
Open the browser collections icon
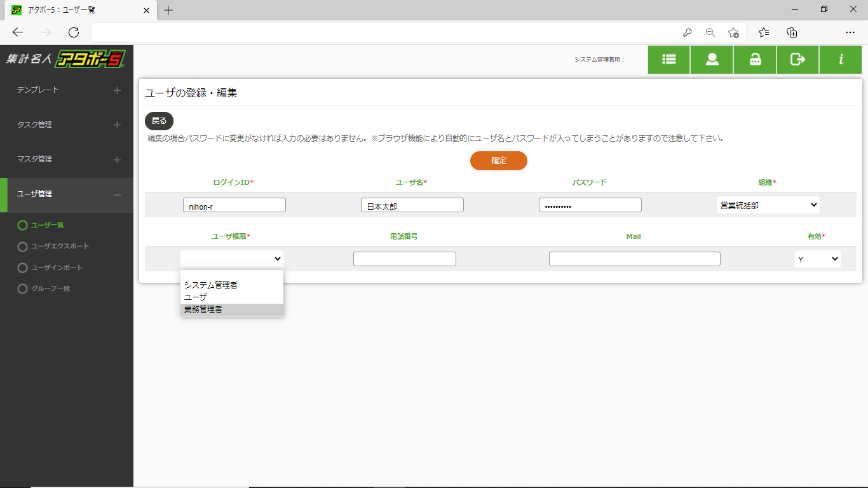792,32
